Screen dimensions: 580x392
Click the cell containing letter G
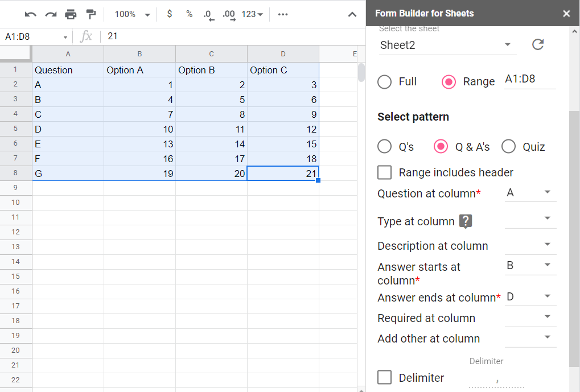click(68, 174)
